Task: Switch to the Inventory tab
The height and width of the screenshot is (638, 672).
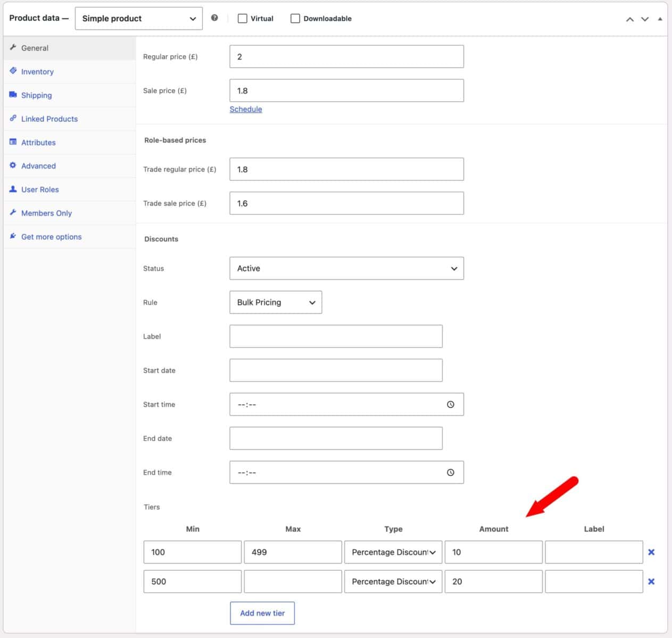Action: coord(70,72)
